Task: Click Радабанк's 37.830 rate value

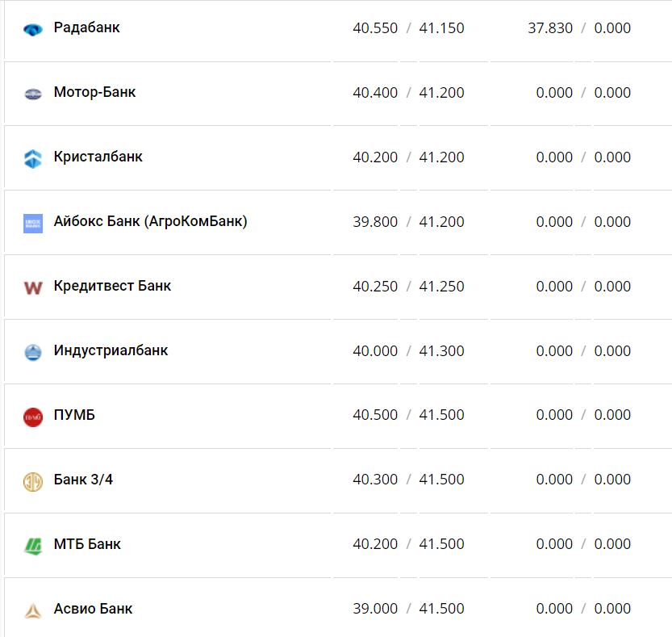Action: tap(550, 28)
